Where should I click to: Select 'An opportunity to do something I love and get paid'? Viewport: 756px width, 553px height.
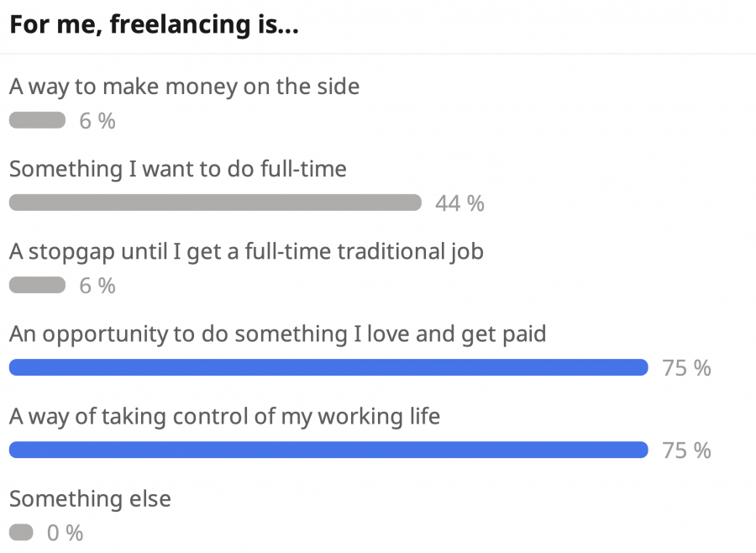(x=278, y=334)
